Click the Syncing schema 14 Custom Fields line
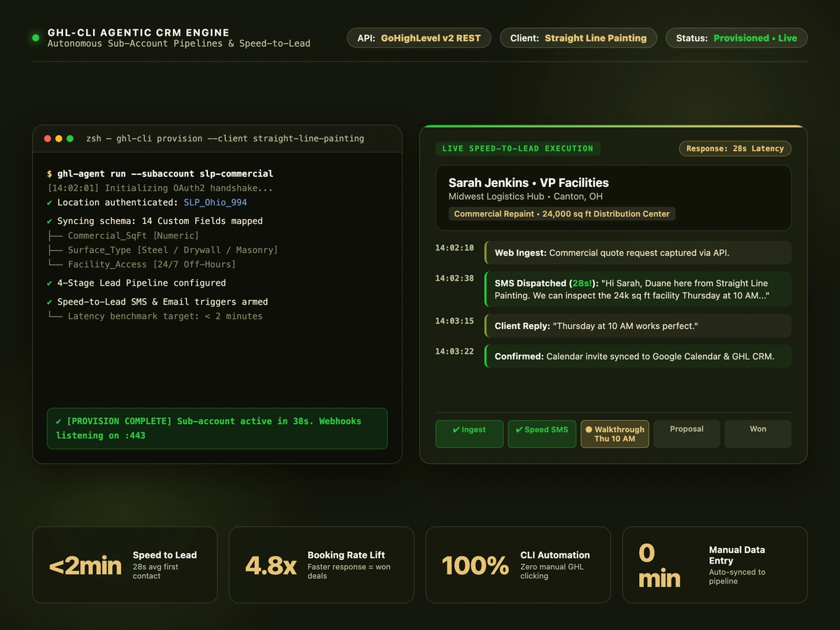840x630 pixels. (x=155, y=221)
